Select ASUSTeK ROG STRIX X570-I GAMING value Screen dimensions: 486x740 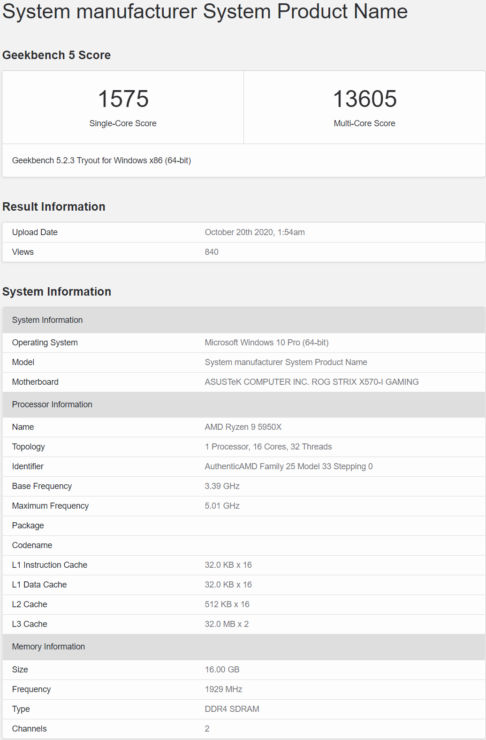(311, 382)
